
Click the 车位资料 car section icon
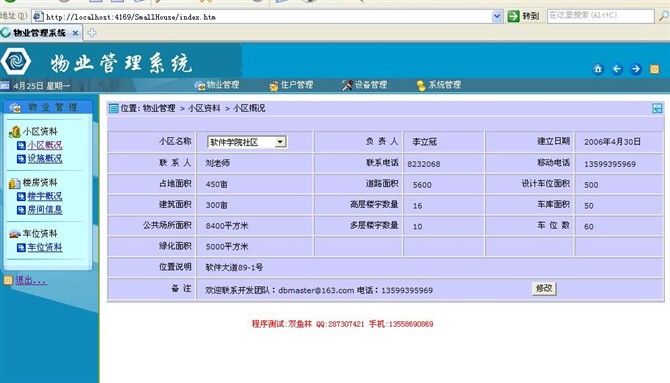[15, 233]
